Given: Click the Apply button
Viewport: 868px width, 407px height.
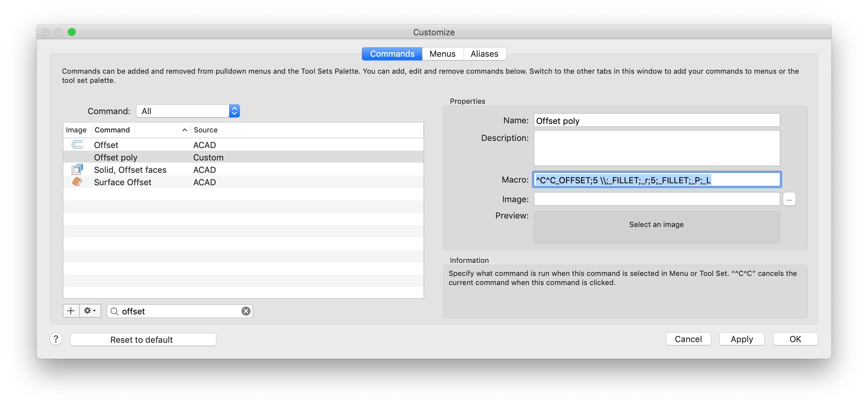Looking at the screenshot, I should tap(741, 339).
